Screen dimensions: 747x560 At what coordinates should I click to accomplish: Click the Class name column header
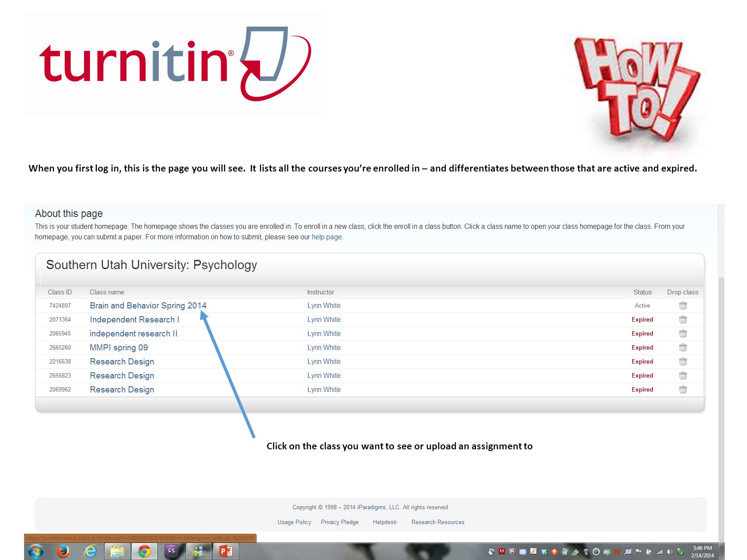[107, 292]
